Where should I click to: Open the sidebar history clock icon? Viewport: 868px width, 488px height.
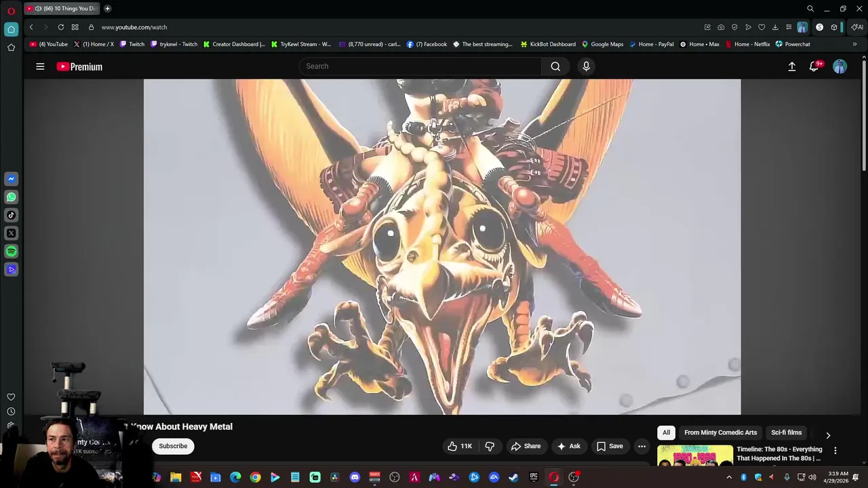pos(11,411)
